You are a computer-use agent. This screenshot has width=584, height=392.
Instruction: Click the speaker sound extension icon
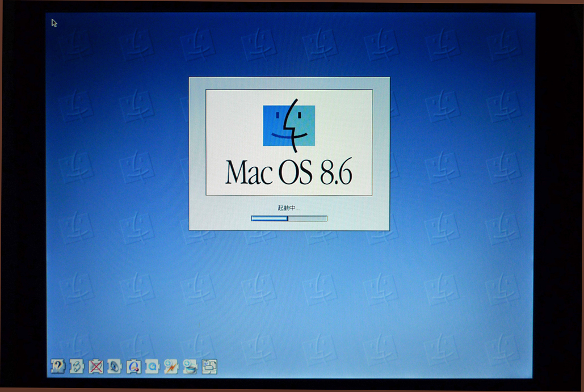[114, 366]
